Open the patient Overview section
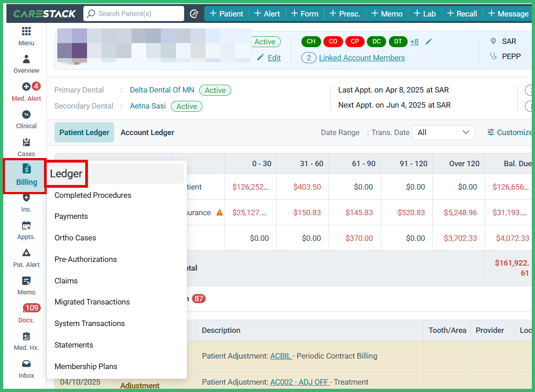 pos(26,64)
